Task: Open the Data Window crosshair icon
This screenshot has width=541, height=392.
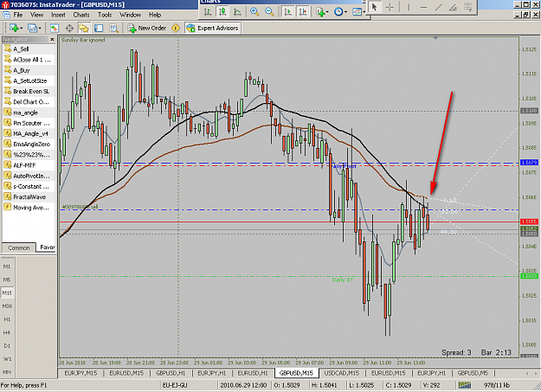Action: [x=69, y=28]
